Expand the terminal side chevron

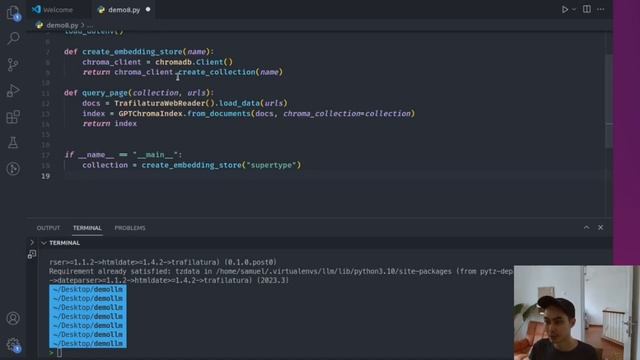point(32,242)
